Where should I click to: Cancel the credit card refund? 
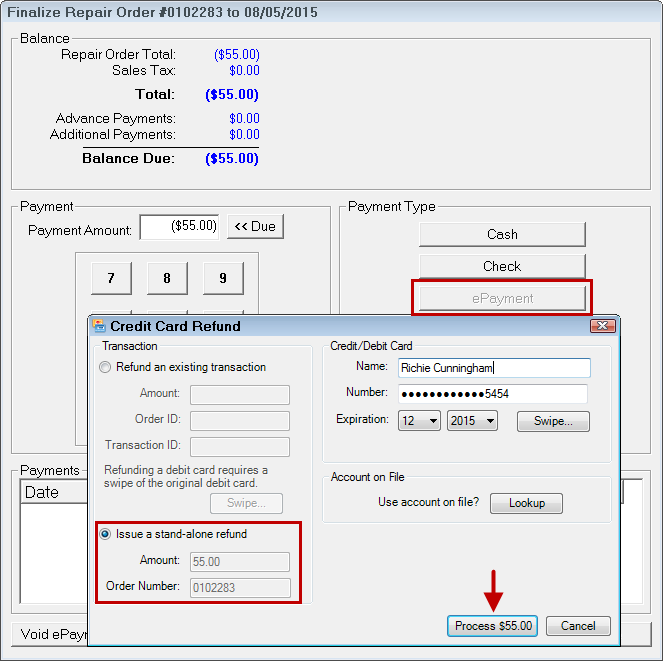(x=578, y=626)
